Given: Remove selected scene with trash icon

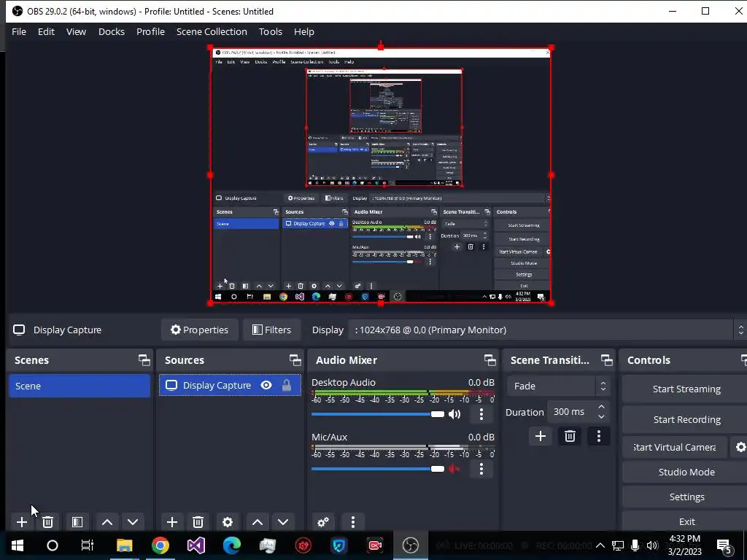Looking at the screenshot, I should (x=47, y=522).
